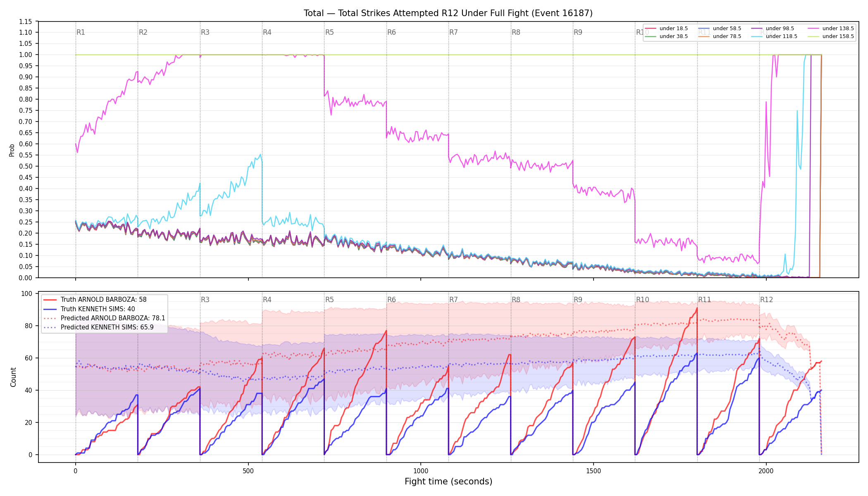Click the green line swatch for under 38.5

tap(651, 36)
